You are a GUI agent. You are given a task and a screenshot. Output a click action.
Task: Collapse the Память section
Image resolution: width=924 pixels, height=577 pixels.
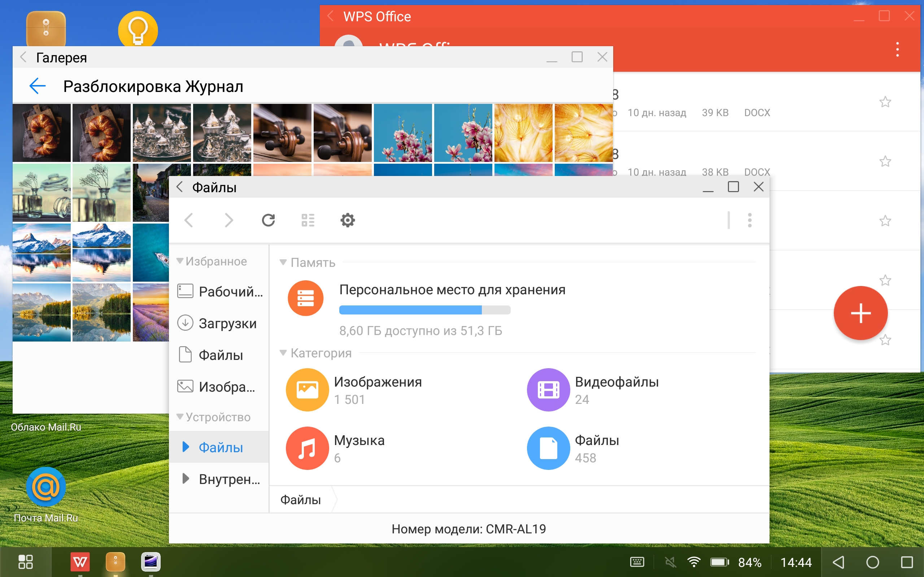click(283, 262)
